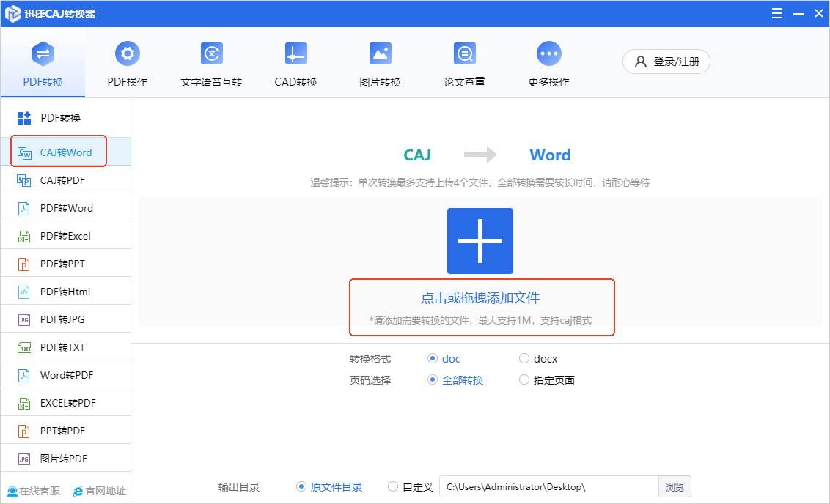Select PDF转JPG in the sidebar
This screenshot has height=504, width=830.
[x=66, y=319]
